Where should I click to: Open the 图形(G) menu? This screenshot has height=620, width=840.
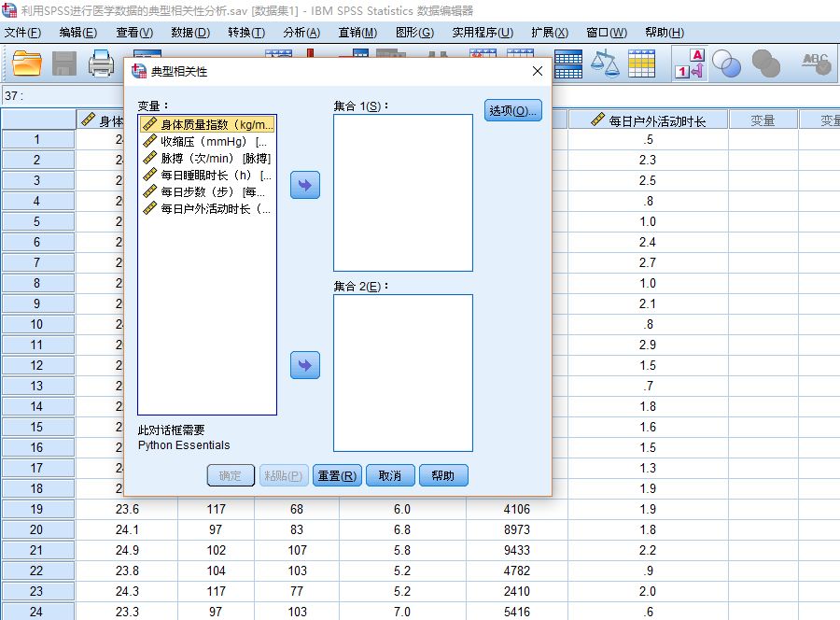click(414, 33)
